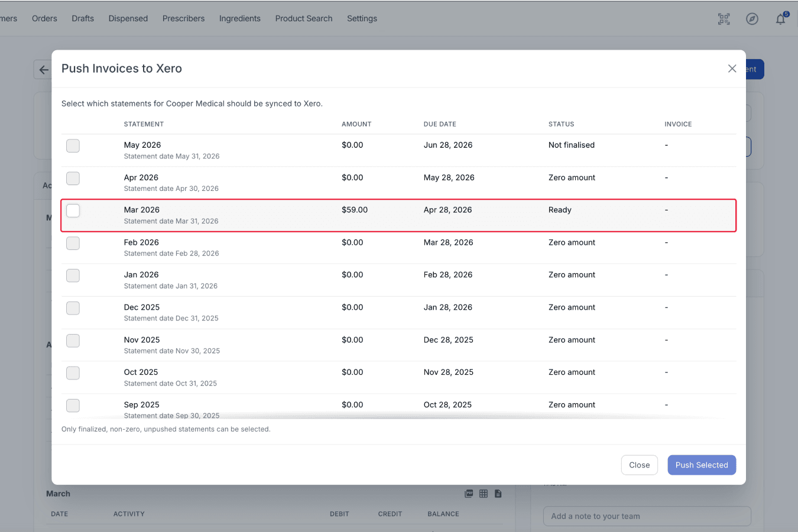Click the compass explore icon
This screenshot has width=798, height=532.
(752, 19)
